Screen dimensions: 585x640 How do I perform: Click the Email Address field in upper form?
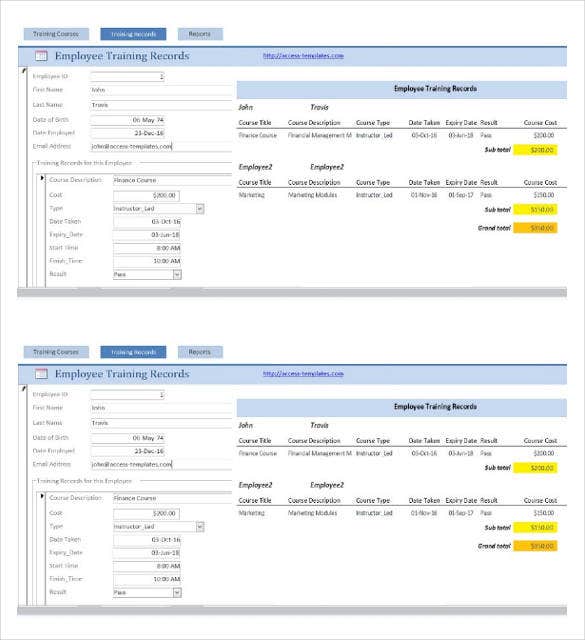[x=161, y=146]
